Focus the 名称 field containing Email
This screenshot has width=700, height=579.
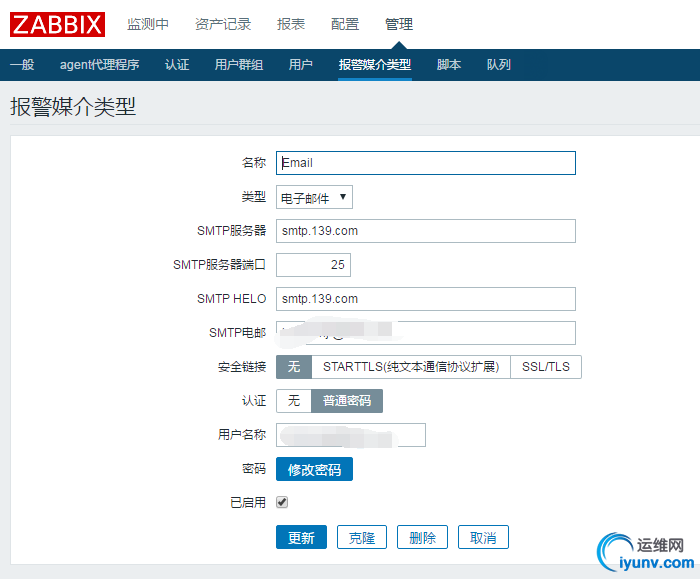coord(426,163)
